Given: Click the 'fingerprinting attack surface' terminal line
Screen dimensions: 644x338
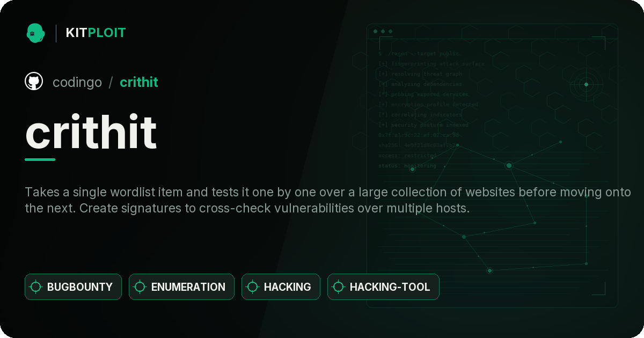Looking at the screenshot, I should tap(431, 64).
